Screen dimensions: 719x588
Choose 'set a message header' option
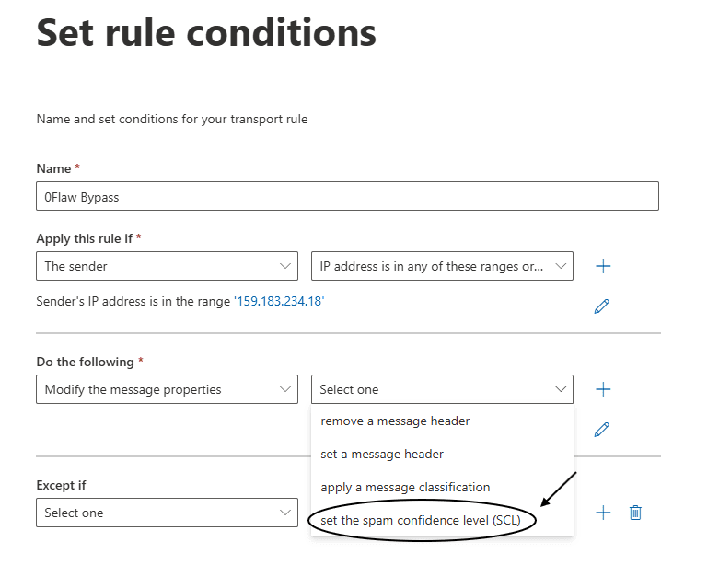point(382,454)
